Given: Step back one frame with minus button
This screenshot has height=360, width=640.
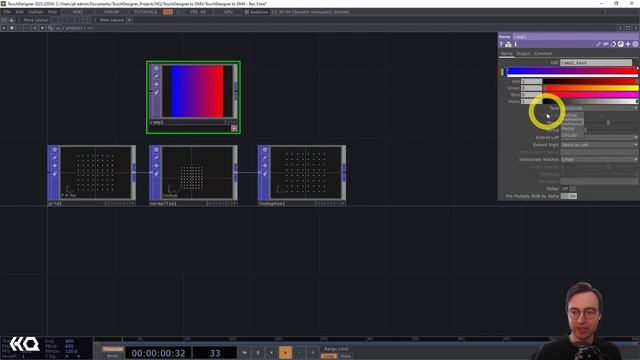Looking at the screenshot, I should coord(299,353).
